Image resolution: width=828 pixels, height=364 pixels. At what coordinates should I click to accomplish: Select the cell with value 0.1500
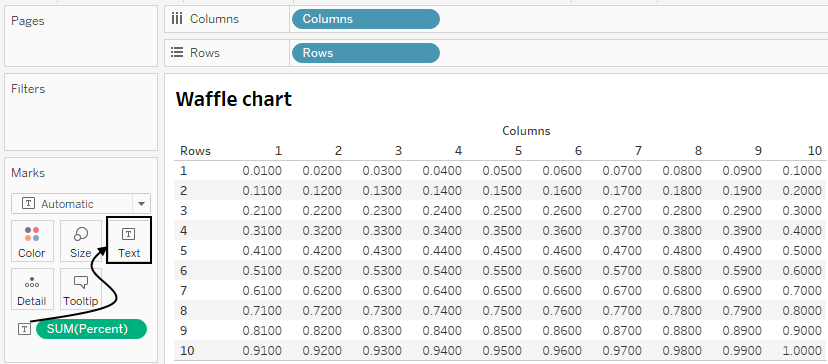point(502,191)
